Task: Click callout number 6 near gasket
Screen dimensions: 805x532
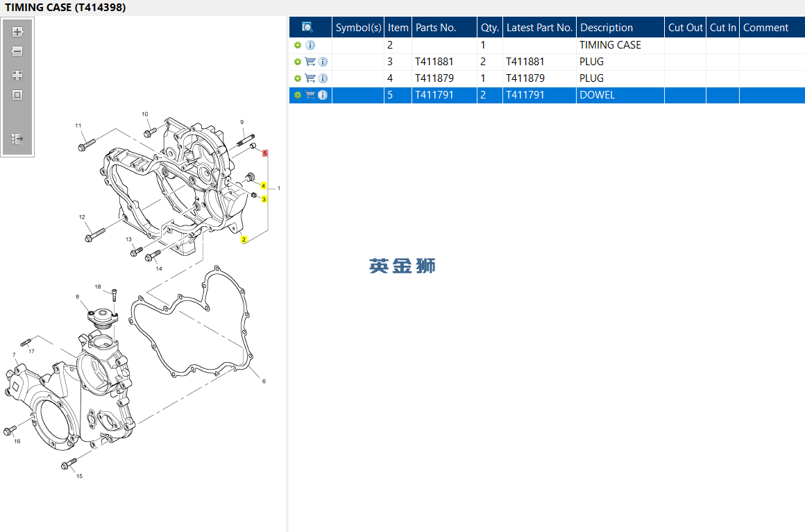Action: pyautogui.click(x=264, y=381)
